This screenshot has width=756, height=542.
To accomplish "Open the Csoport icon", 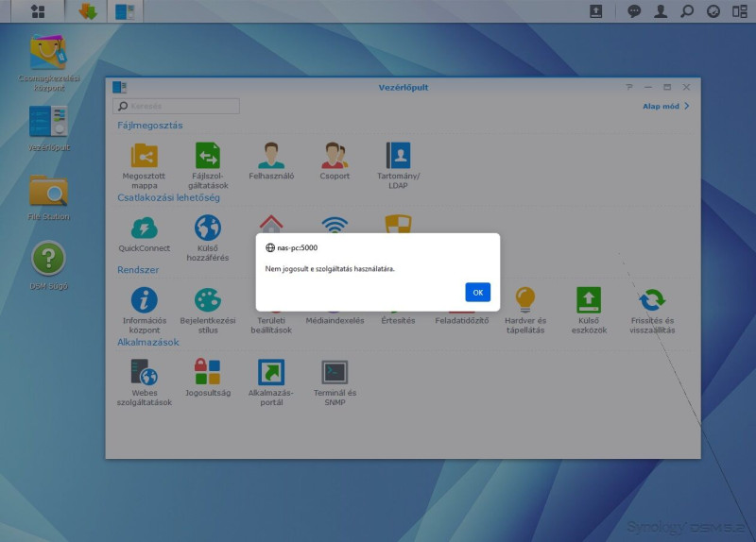I will tap(335, 155).
